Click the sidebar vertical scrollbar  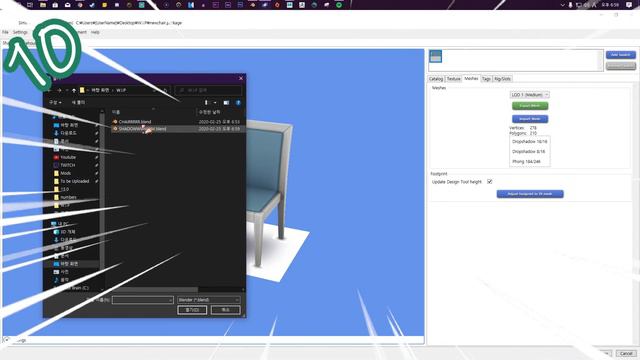coord(102,196)
